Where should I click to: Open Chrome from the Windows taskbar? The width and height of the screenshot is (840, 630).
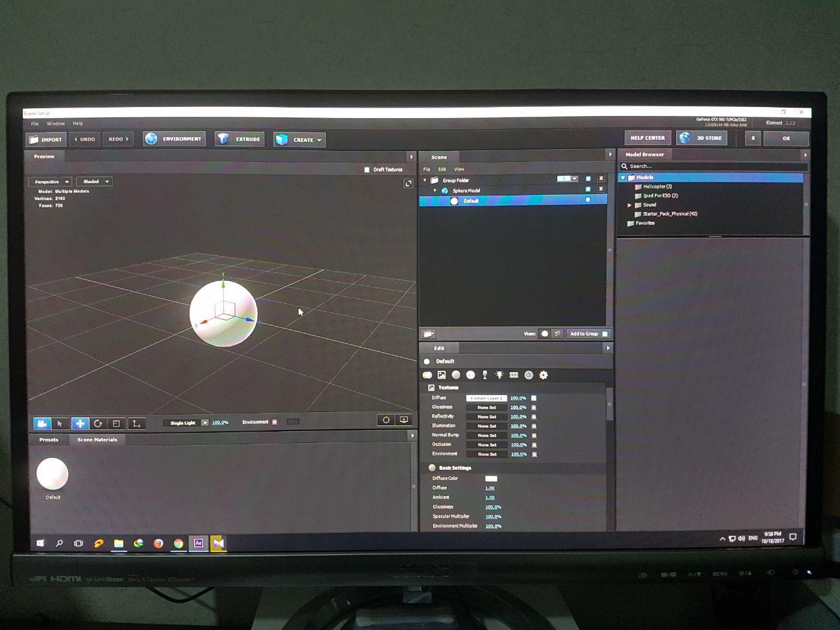pyautogui.click(x=178, y=543)
